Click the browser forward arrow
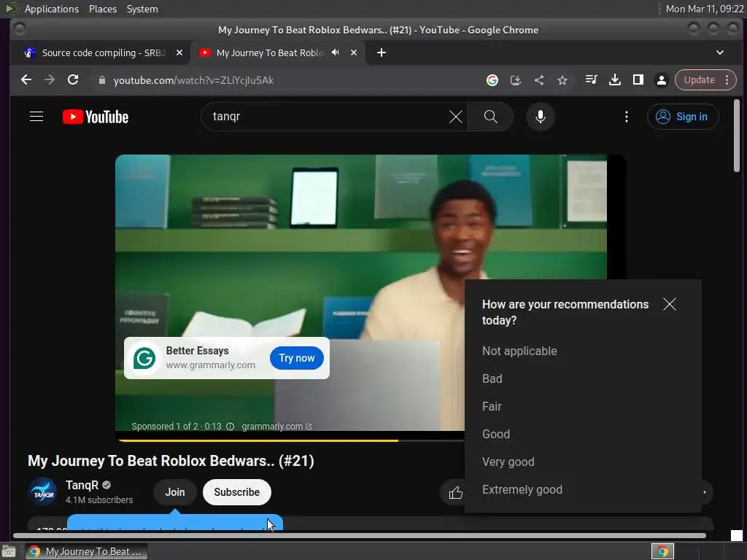This screenshot has width=747, height=560. coord(50,80)
